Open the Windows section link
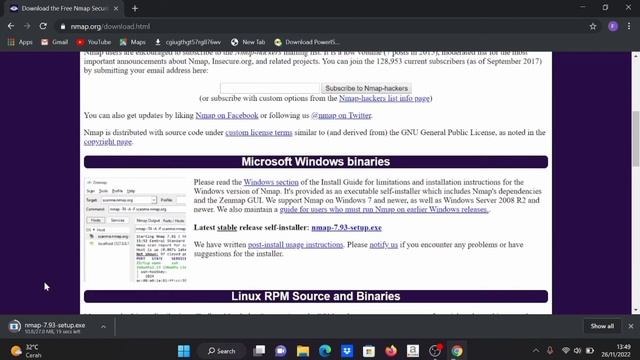 [x=271, y=182]
